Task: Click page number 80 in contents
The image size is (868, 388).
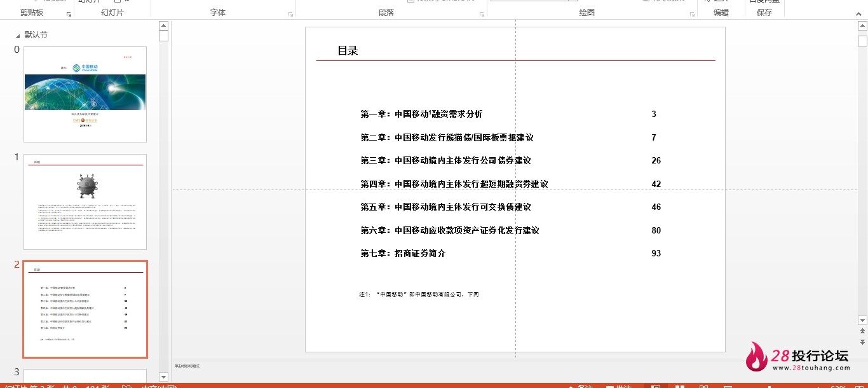Action: (x=656, y=230)
